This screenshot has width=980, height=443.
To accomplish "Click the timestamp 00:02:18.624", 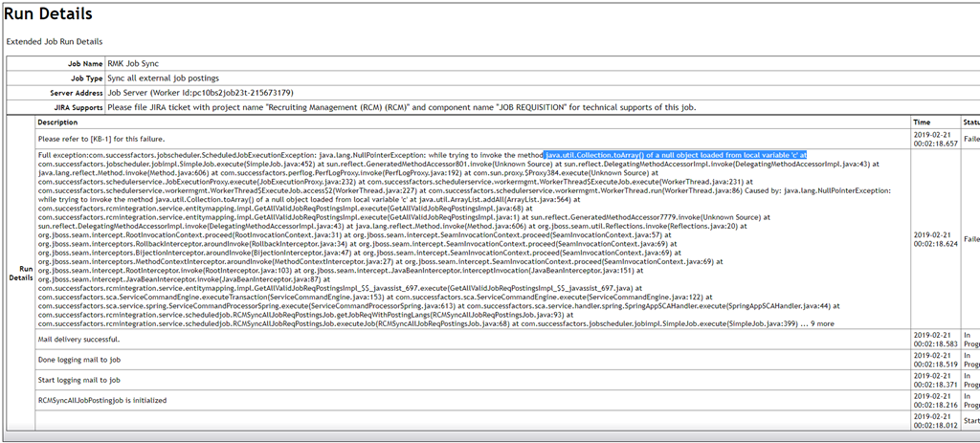I will pos(936,244).
